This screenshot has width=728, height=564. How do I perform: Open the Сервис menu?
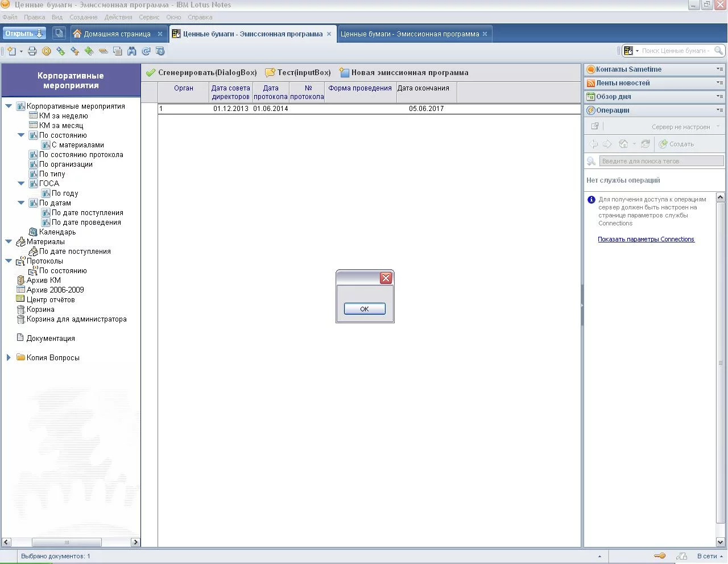point(149,17)
